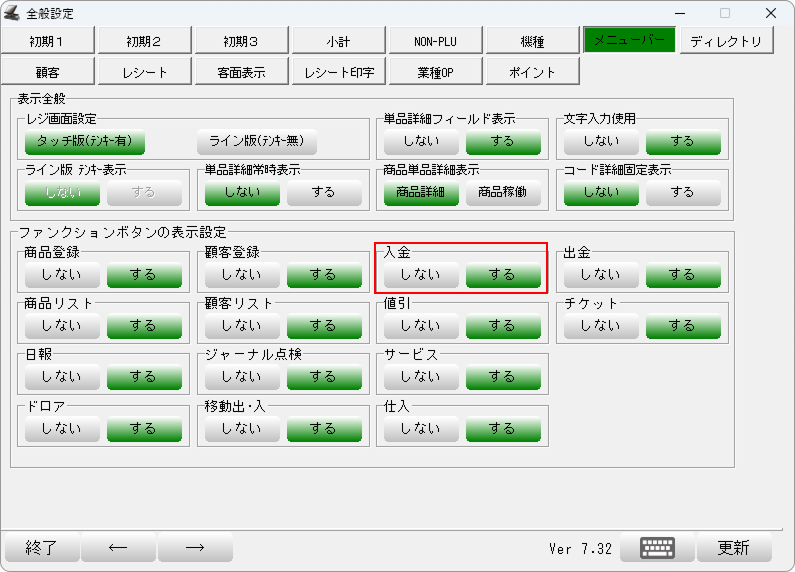Click the left arrow (←) navigation button
Viewport: 795px width, 572px height.
[x=118, y=548]
